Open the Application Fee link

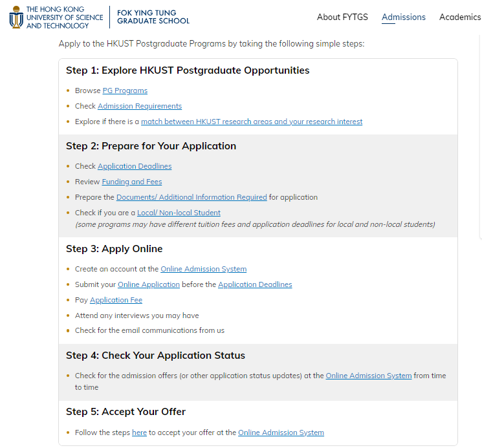point(116,300)
